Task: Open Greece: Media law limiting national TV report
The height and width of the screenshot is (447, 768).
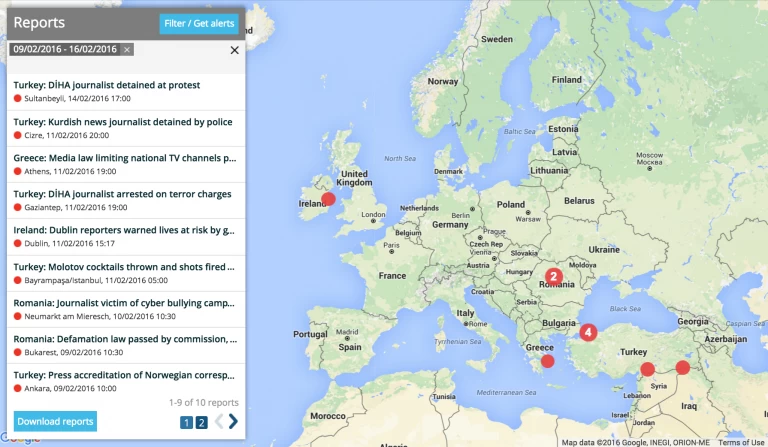Action: tap(125, 158)
